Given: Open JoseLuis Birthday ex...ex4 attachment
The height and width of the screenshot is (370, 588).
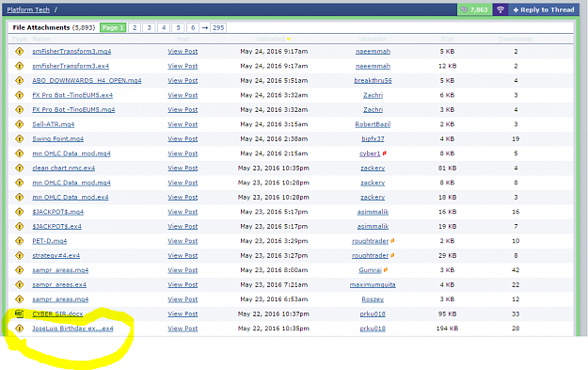Looking at the screenshot, I should [x=72, y=329].
